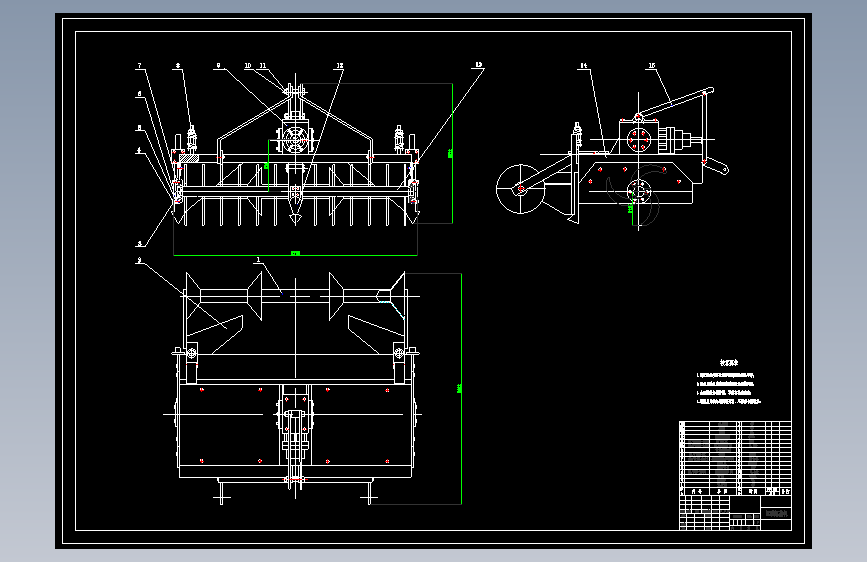Select the drawing name cell in title block
The width and height of the screenshot is (867, 562).
click(776, 513)
